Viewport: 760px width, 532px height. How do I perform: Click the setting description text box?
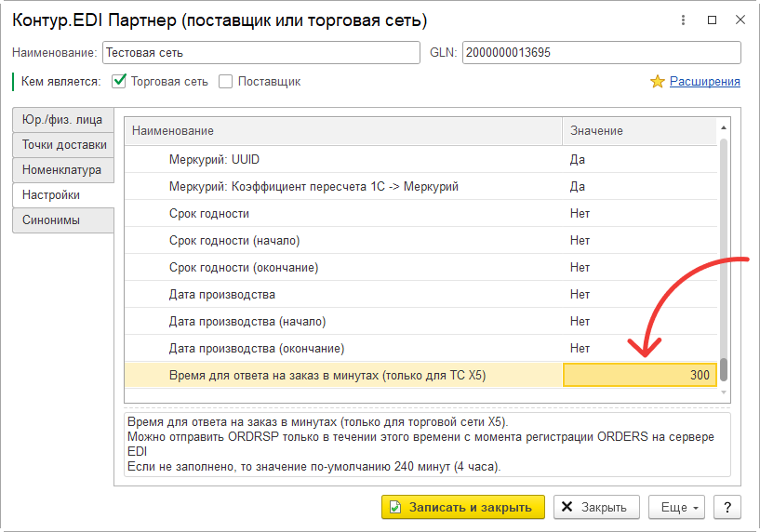pyautogui.click(x=427, y=445)
